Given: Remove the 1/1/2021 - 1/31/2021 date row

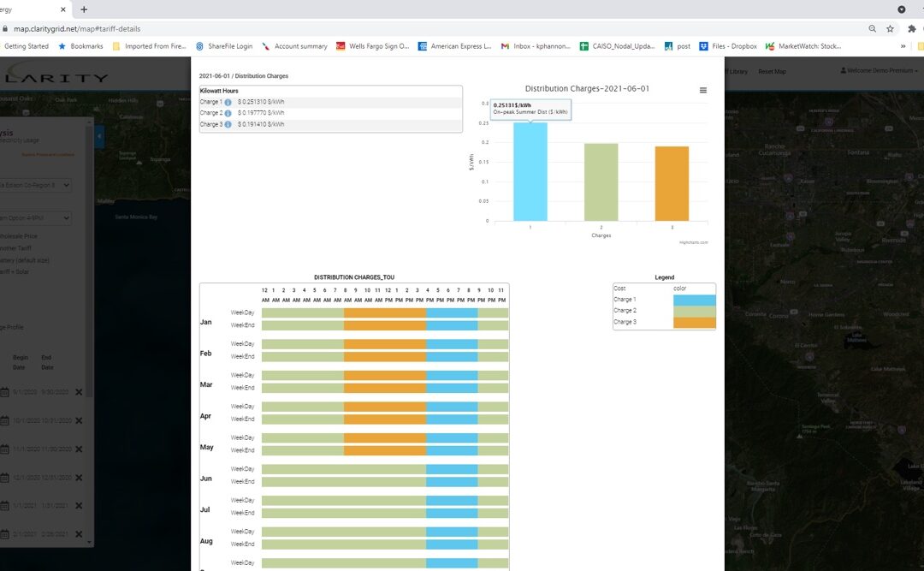Looking at the screenshot, I should pyautogui.click(x=79, y=506).
